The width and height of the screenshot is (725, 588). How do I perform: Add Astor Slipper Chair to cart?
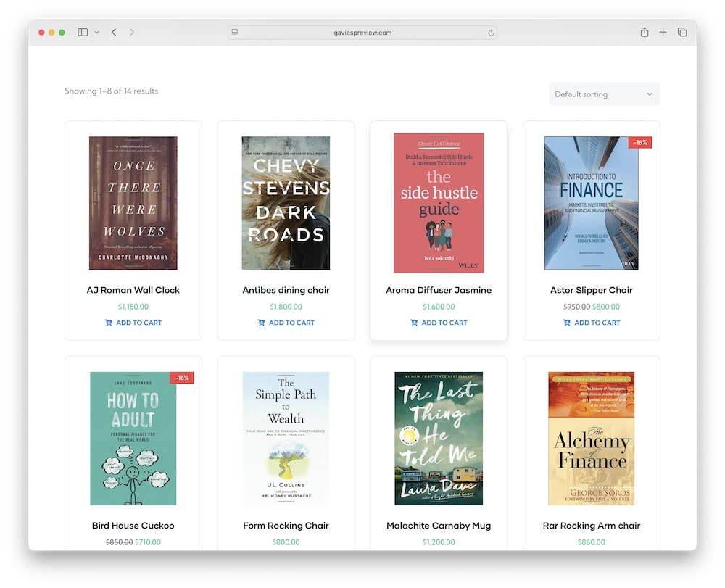point(592,323)
